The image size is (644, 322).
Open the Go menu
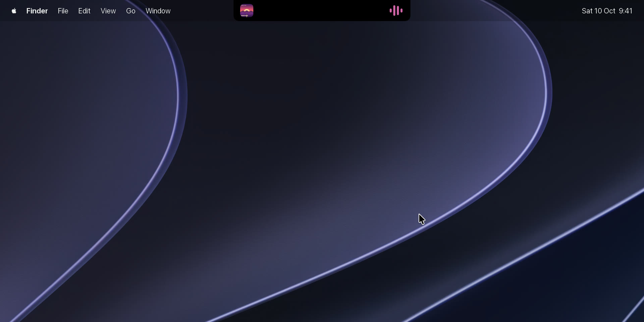[130, 11]
